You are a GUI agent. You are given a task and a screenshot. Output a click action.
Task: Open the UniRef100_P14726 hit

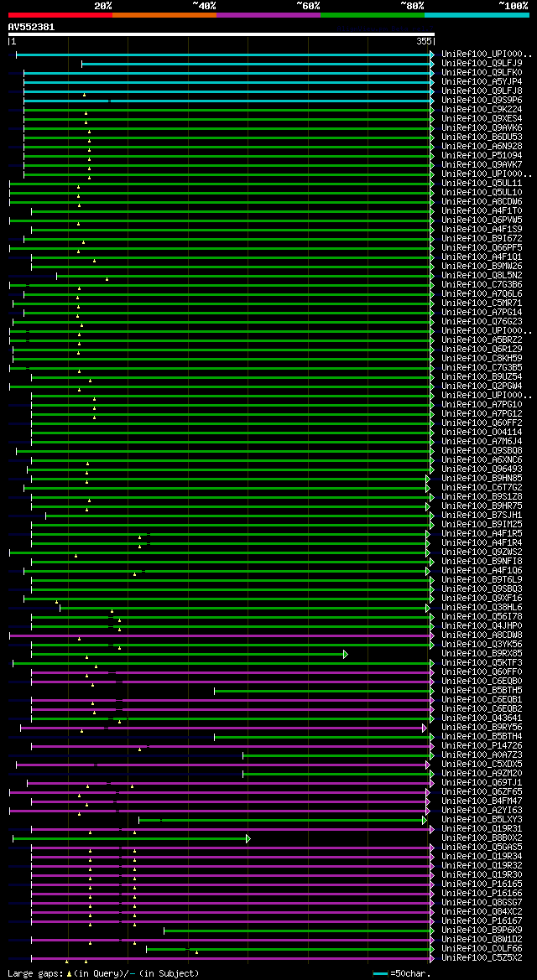(x=482, y=745)
